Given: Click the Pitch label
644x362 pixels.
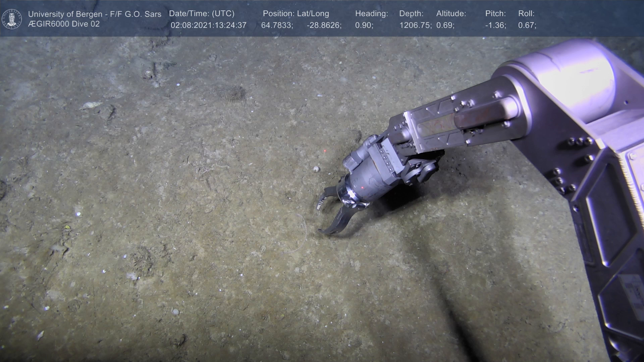Looking at the screenshot, I should 495,14.
